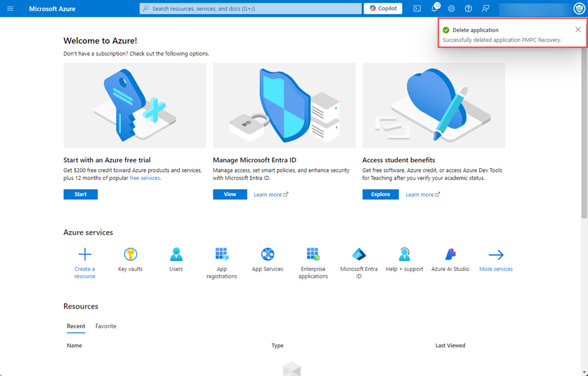Open the free services link
This screenshot has height=376, width=588.
point(145,177)
